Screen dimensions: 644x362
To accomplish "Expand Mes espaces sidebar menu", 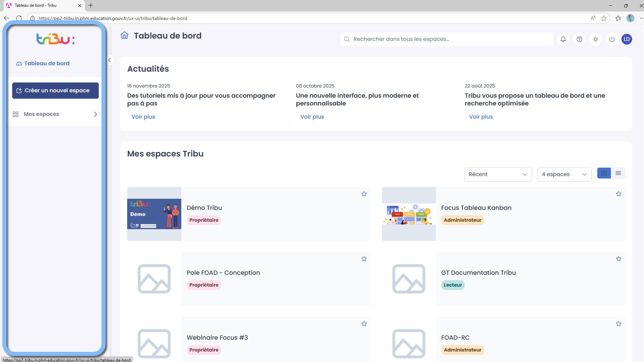I will coord(55,114).
